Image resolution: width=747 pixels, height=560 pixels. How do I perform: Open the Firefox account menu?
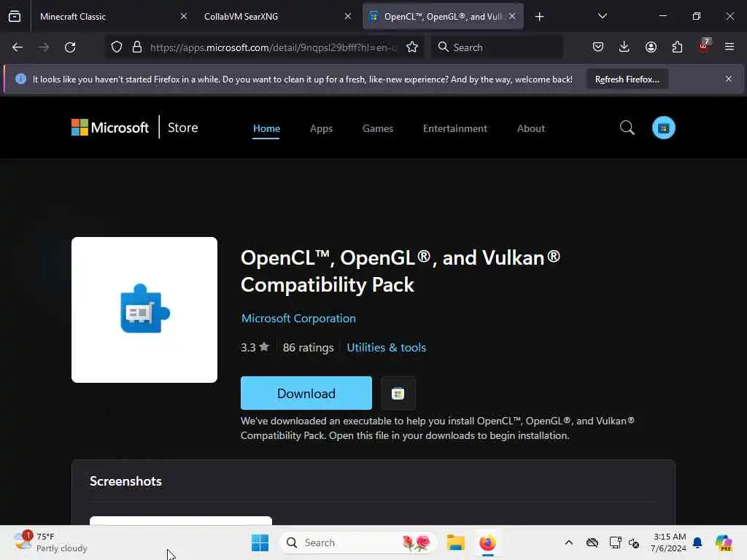pyautogui.click(x=651, y=47)
